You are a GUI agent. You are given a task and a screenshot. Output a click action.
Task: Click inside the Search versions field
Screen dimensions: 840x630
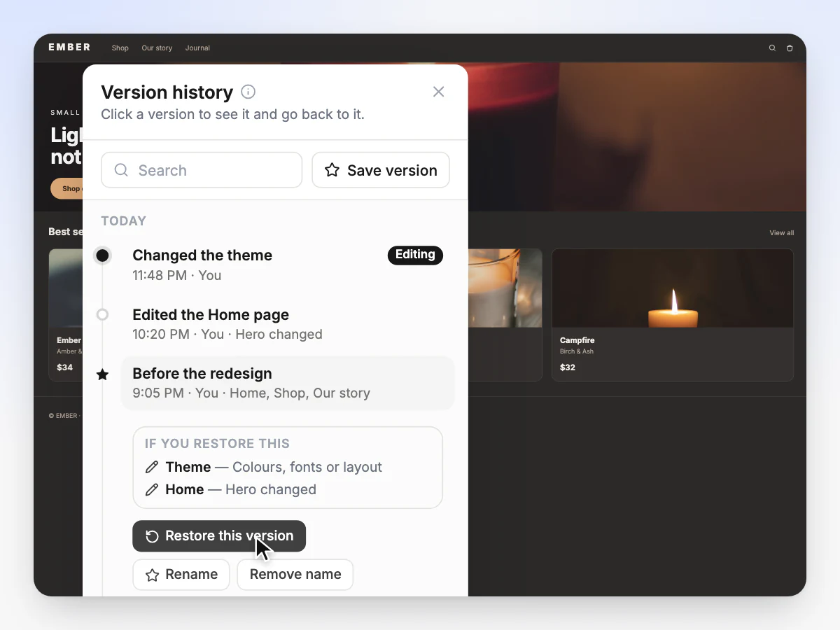(x=202, y=170)
